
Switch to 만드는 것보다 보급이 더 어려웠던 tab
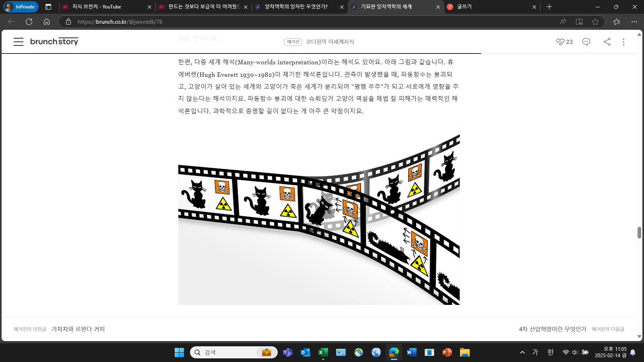[x=203, y=7]
